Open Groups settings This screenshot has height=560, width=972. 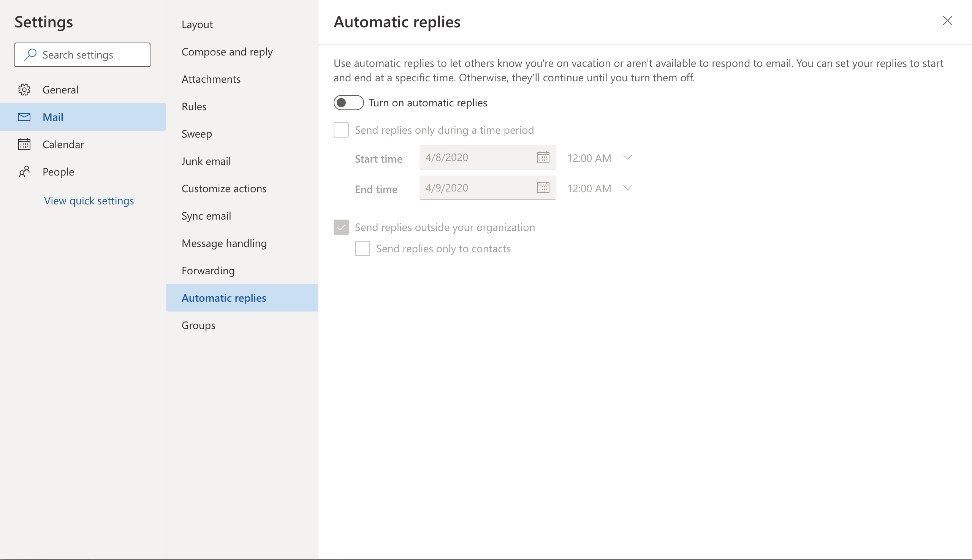(x=242, y=325)
